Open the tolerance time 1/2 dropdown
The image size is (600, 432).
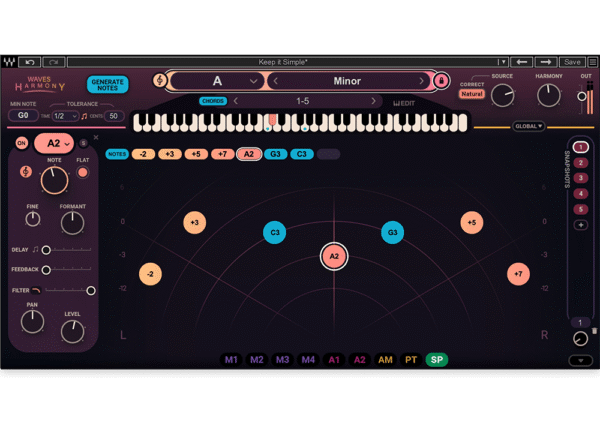pos(65,116)
